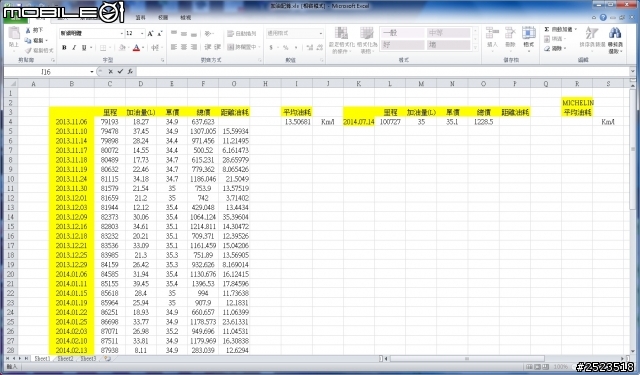640x375 pixels.
Task: Open the Underline style dropdown arrow
Action: point(91,48)
